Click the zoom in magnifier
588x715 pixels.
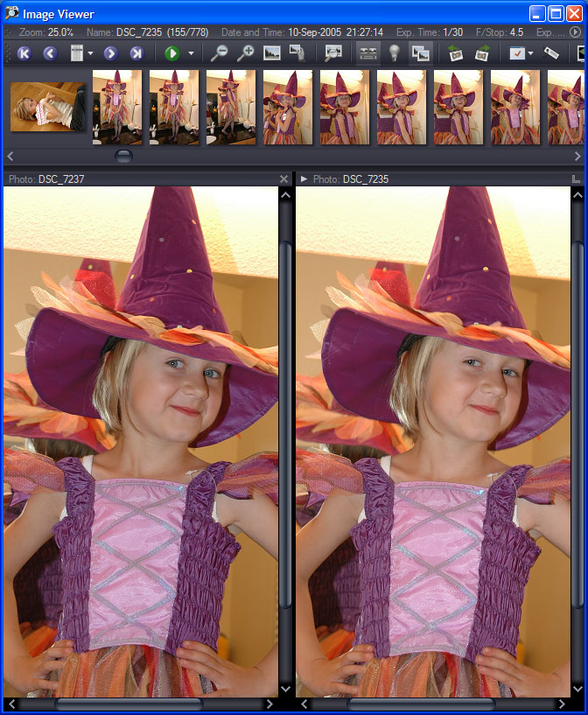point(245,53)
